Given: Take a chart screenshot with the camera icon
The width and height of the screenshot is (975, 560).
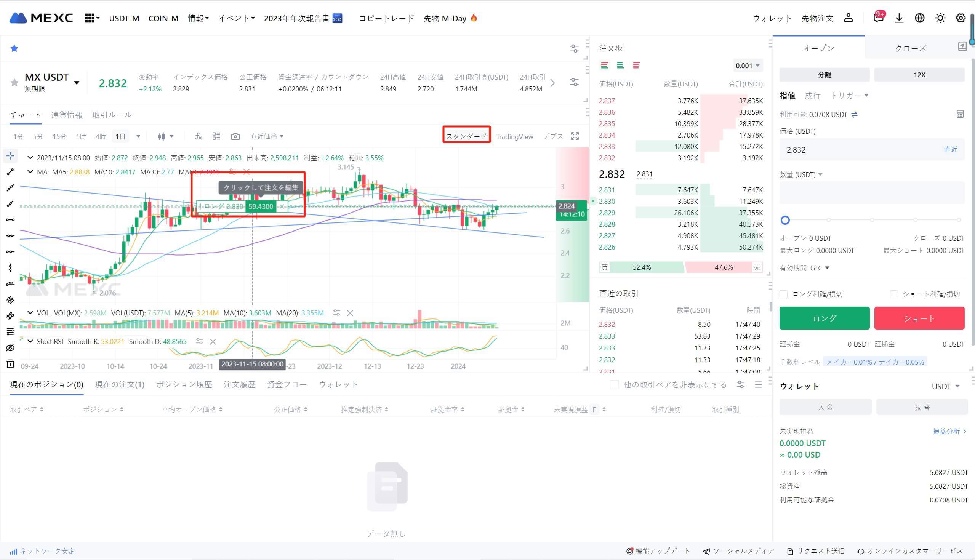Looking at the screenshot, I should pyautogui.click(x=235, y=136).
